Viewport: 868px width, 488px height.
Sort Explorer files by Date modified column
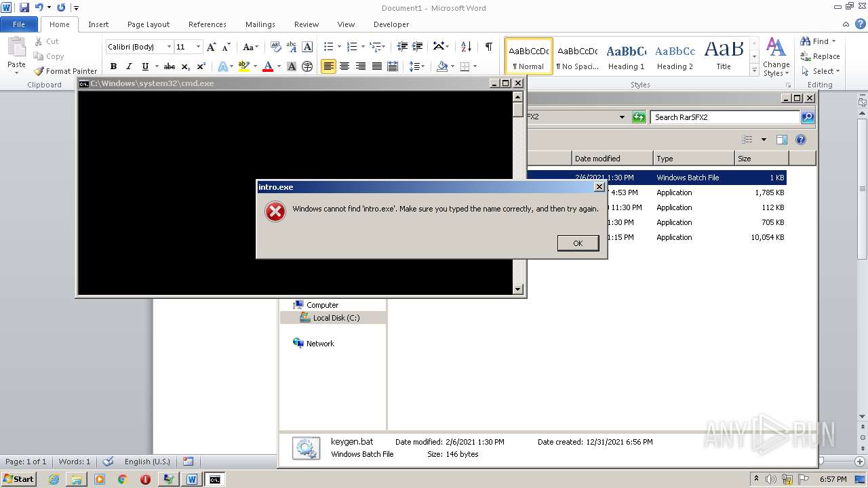click(x=612, y=159)
